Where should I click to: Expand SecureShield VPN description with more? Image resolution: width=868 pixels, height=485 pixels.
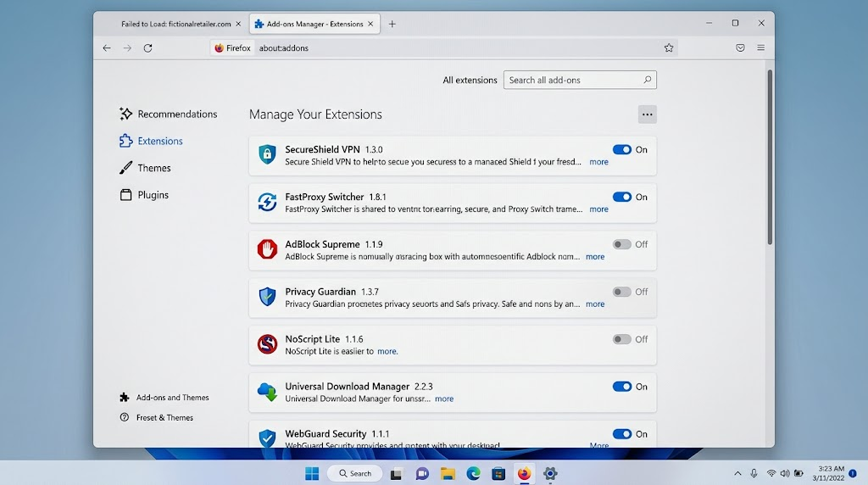click(598, 162)
